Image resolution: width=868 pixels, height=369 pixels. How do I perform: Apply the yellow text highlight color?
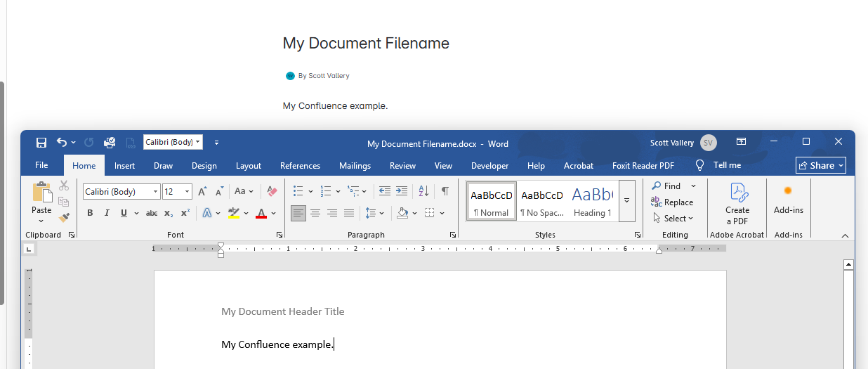pos(234,213)
